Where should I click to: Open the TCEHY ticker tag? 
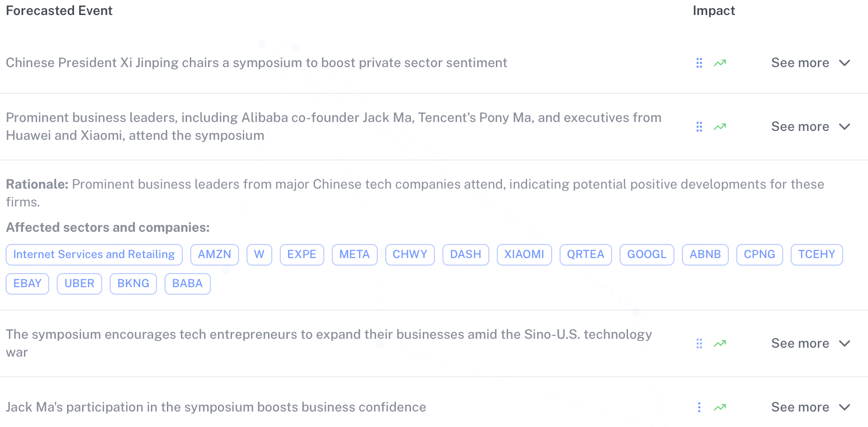[816, 254]
